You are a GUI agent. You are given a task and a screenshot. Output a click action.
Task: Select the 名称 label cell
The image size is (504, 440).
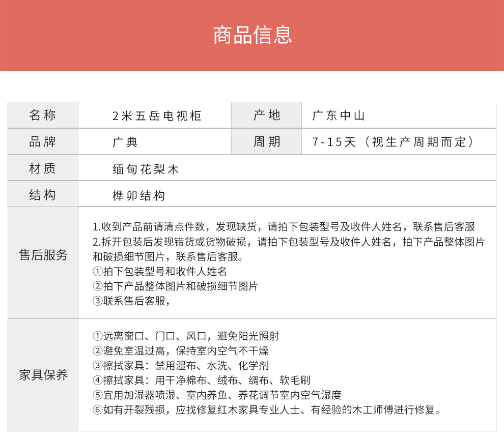click(x=43, y=115)
